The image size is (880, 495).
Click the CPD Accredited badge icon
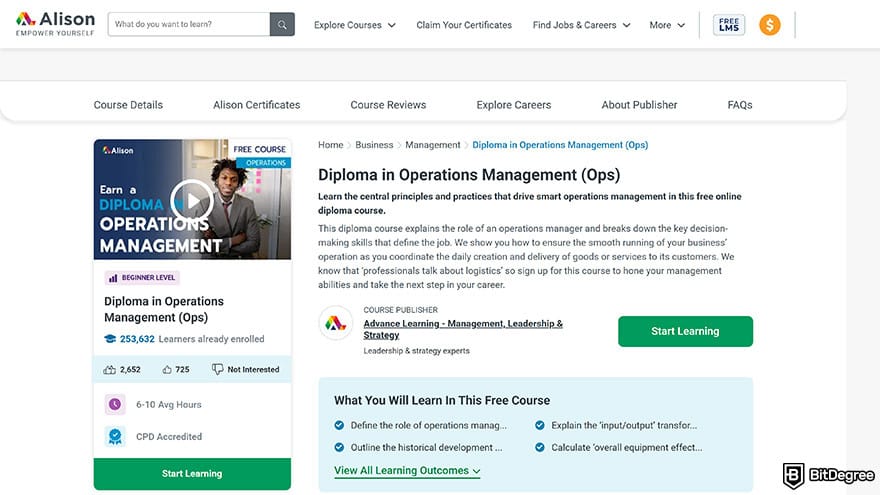115,437
